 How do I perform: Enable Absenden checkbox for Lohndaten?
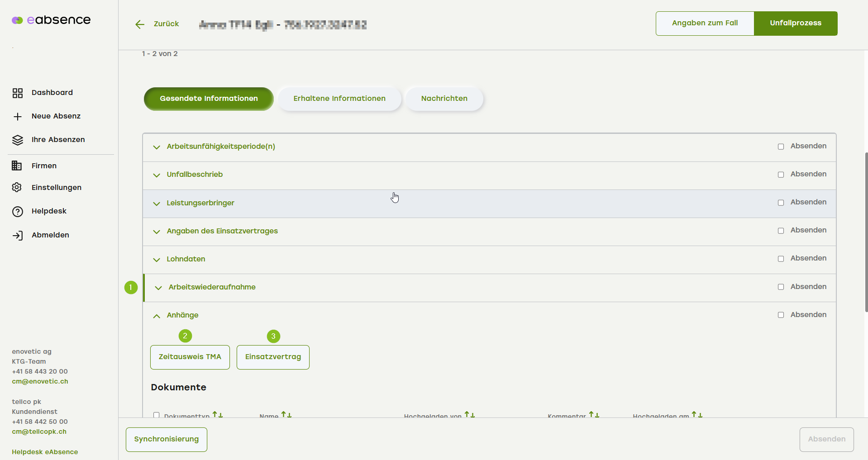pos(781,259)
